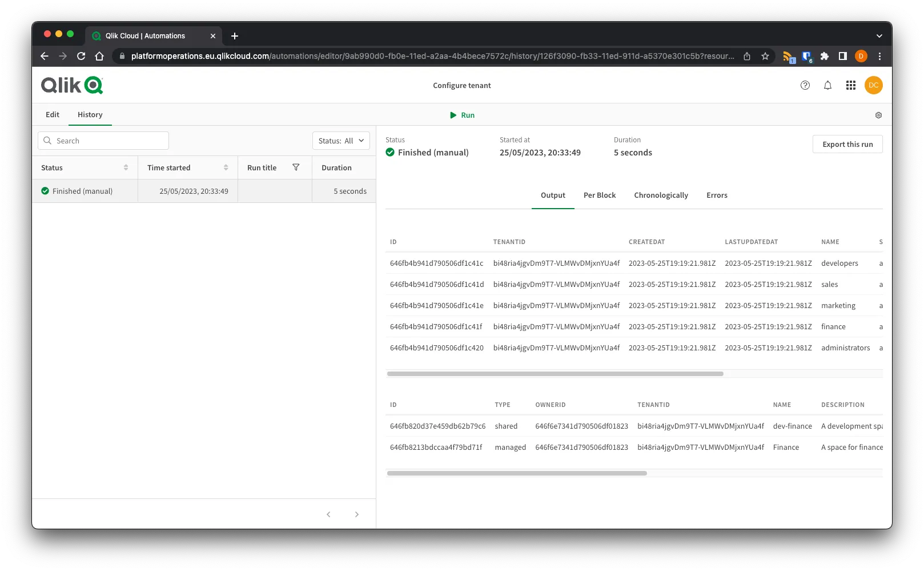Click the next page chevron in history panel
This screenshot has height=571, width=924.
[x=357, y=514]
